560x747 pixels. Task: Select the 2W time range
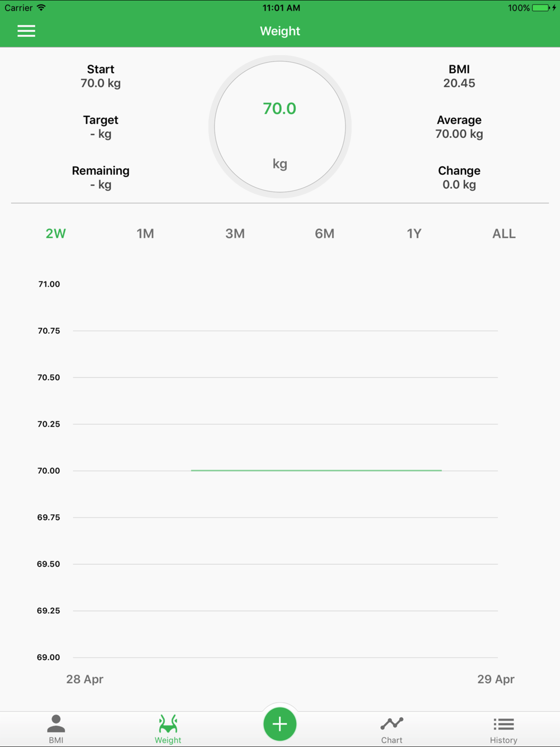tap(56, 234)
